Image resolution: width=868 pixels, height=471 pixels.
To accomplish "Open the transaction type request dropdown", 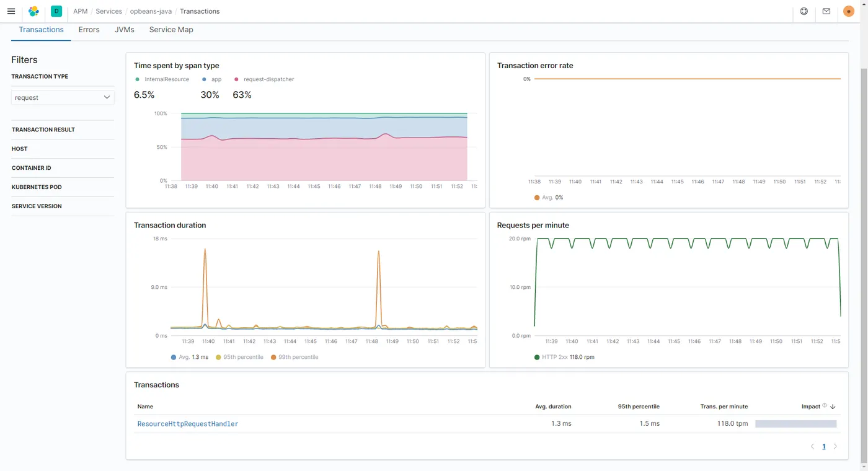I will coord(63,97).
